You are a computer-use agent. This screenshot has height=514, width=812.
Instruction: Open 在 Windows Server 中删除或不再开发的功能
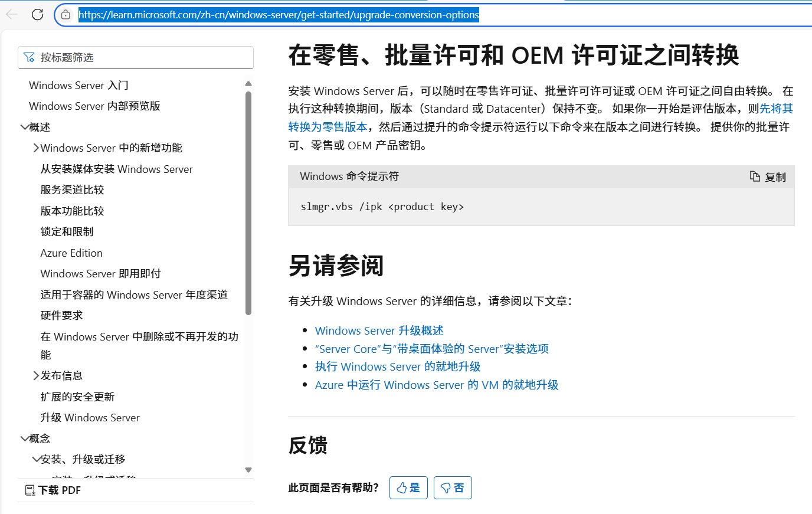(x=139, y=345)
